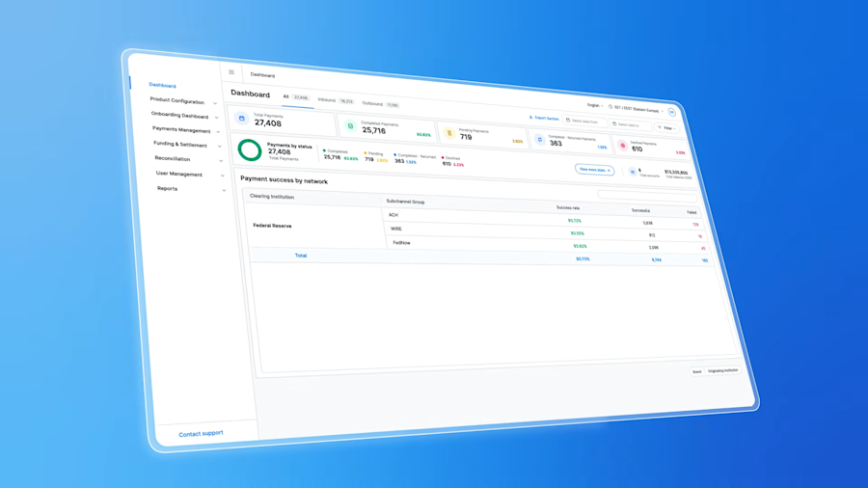This screenshot has width=868, height=488.
Task: Click the Filter funnel icon
Action: point(660,128)
